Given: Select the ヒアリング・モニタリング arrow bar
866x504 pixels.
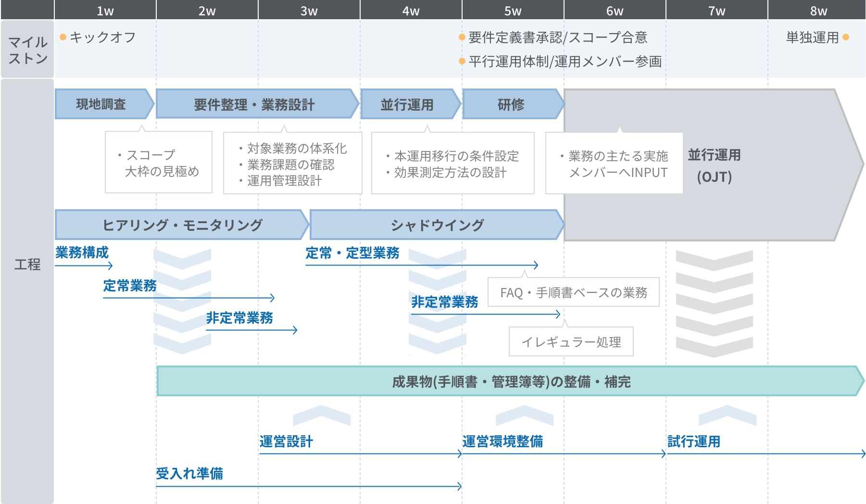Looking at the screenshot, I should coord(182,225).
